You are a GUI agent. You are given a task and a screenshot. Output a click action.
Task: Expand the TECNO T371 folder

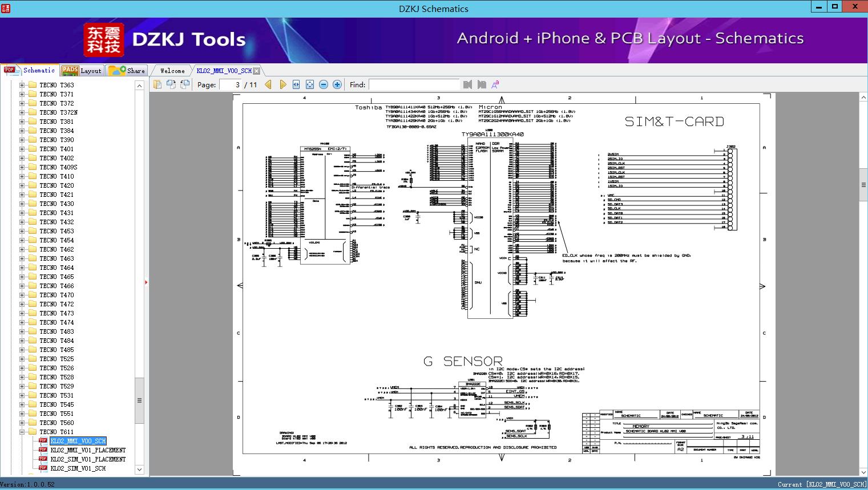22,94
